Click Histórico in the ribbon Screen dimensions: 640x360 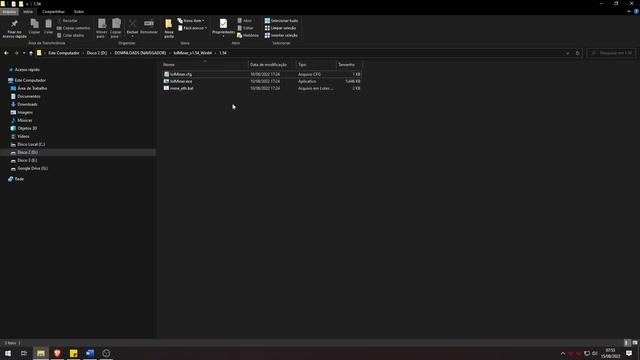click(x=248, y=36)
